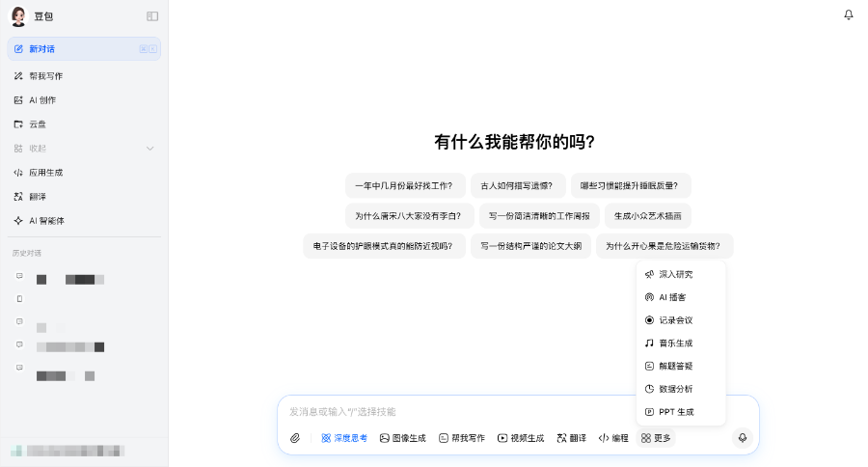
Task: Open AI 智能体 in the sidebar
Action: (x=45, y=221)
